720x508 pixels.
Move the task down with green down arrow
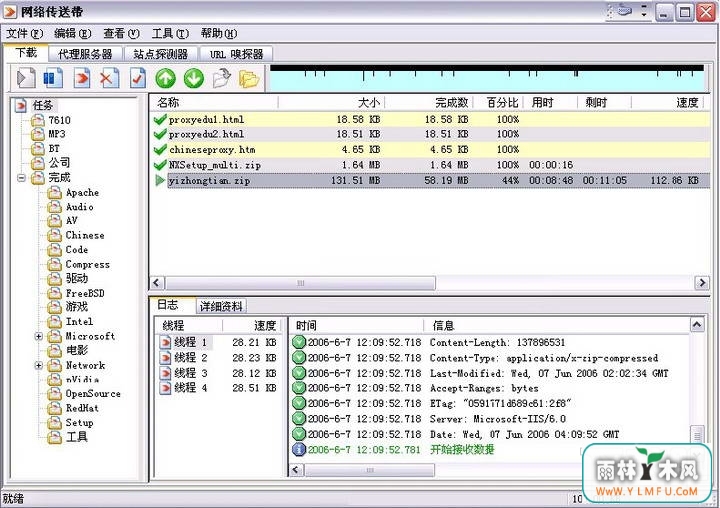(194, 79)
